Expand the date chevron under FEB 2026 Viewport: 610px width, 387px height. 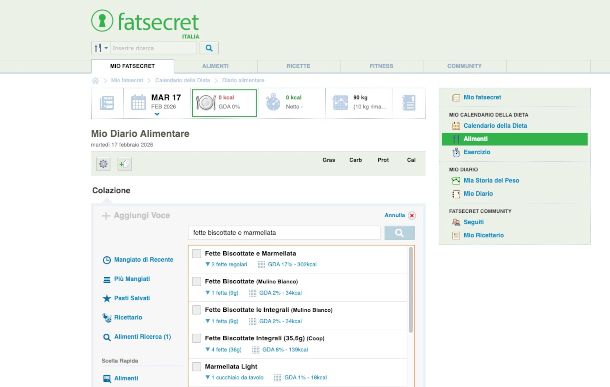[x=157, y=114]
